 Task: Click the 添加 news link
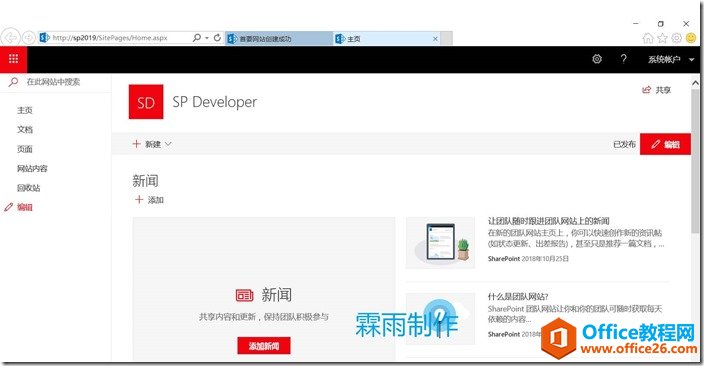pyautogui.click(x=150, y=200)
